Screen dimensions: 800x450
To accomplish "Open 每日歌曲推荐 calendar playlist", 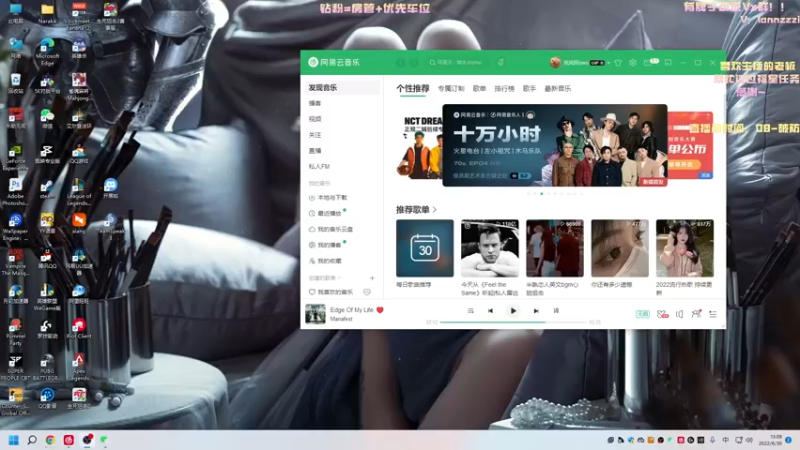I will coord(424,248).
